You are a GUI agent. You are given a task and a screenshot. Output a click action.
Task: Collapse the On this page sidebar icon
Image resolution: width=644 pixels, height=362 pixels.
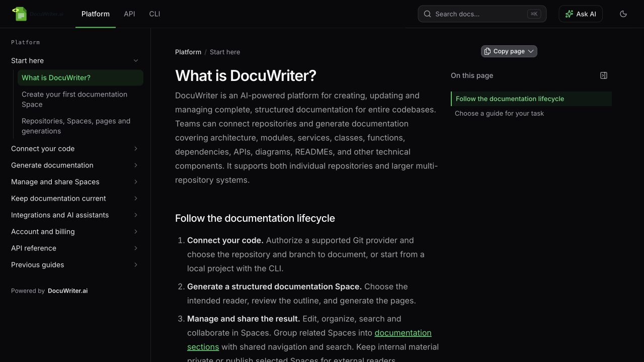point(604,75)
